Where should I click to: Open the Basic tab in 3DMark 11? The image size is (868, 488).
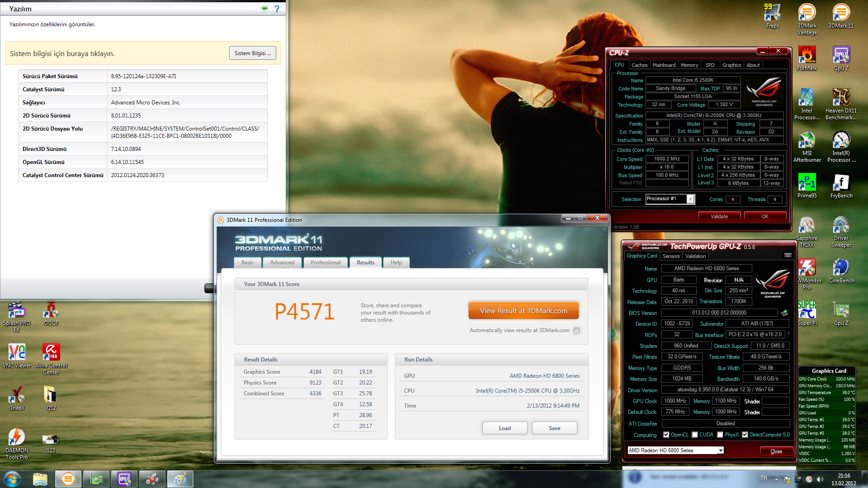247,263
